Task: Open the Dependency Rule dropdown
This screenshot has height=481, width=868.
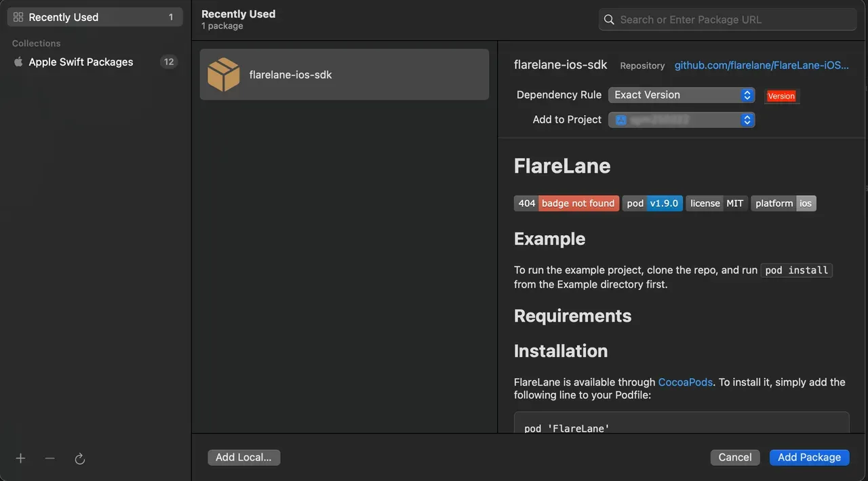Action: (x=681, y=95)
